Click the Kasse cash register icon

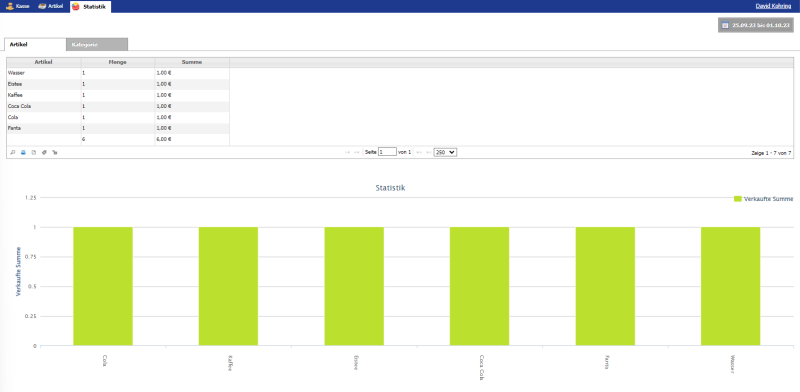pyautogui.click(x=10, y=6)
